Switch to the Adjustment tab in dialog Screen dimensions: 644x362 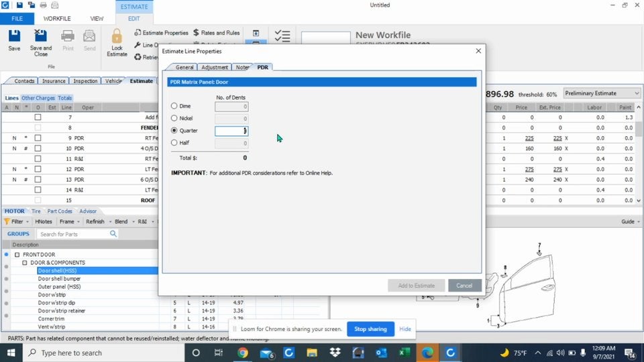tap(214, 68)
